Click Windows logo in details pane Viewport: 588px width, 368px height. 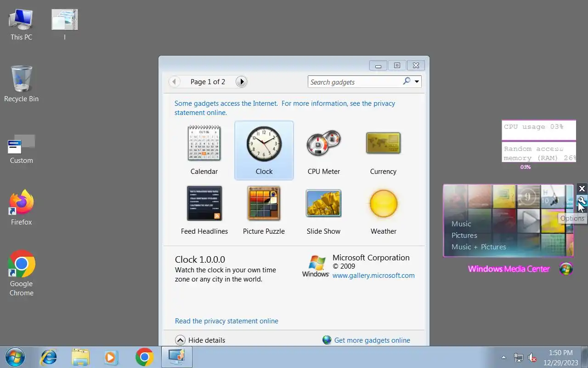tap(316, 265)
